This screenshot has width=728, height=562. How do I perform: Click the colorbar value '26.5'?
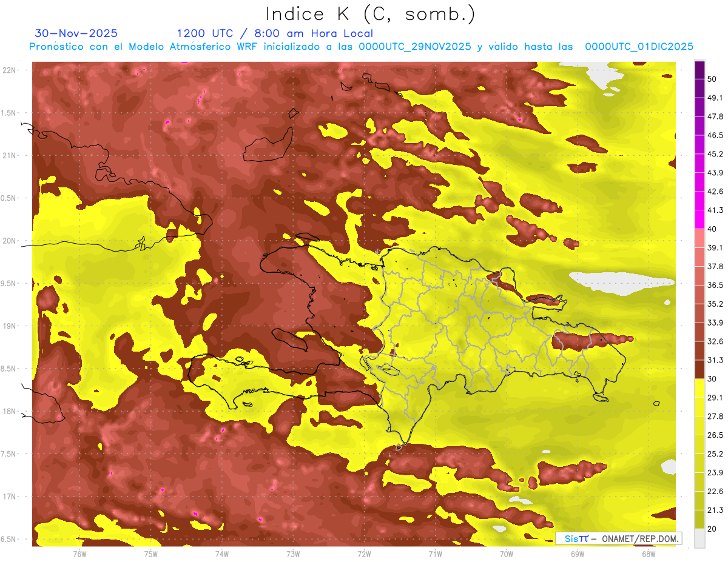click(x=715, y=435)
